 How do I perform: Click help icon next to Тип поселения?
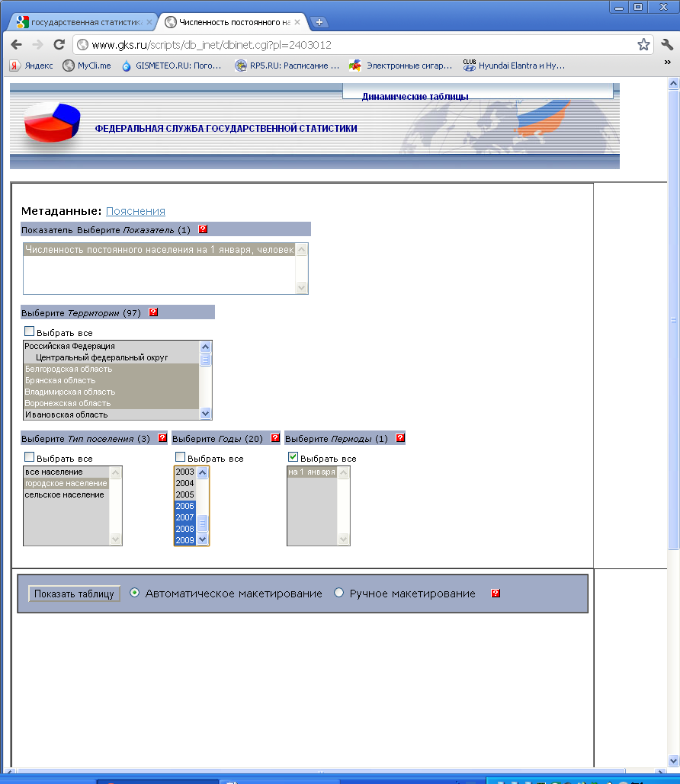(x=162, y=437)
